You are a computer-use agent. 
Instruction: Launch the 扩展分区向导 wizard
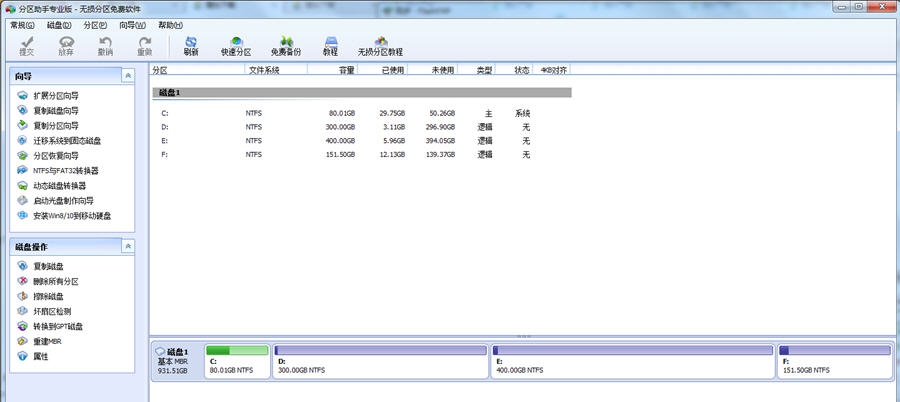tap(55, 96)
